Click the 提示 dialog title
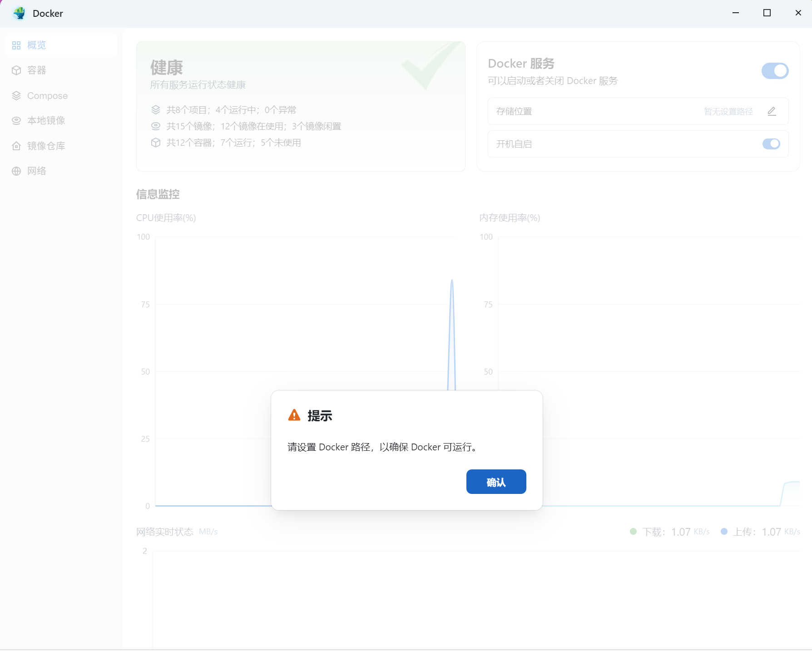Screen dimensions: 812x651 click(x=320, y=416)
